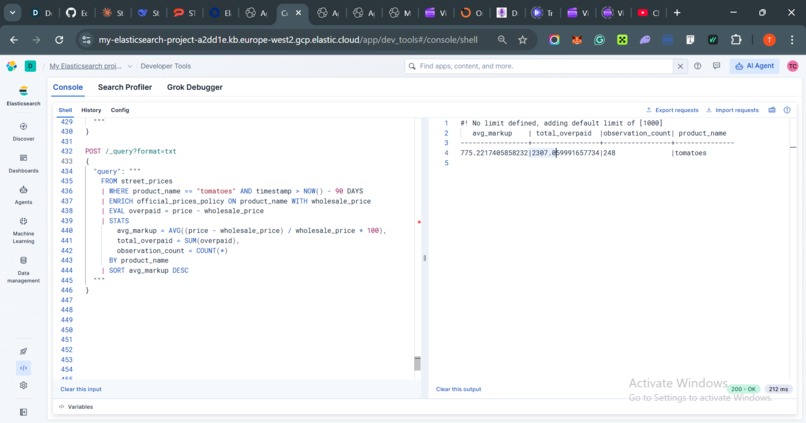Click 'tomatoes' in the output result

690,153
